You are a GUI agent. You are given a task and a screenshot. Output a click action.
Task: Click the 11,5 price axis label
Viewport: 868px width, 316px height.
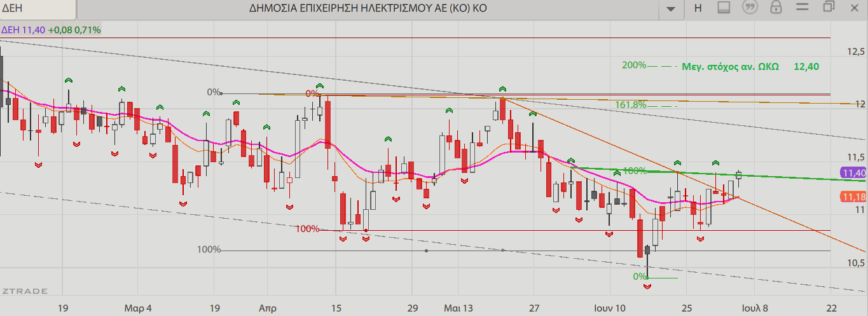point(856,157)
